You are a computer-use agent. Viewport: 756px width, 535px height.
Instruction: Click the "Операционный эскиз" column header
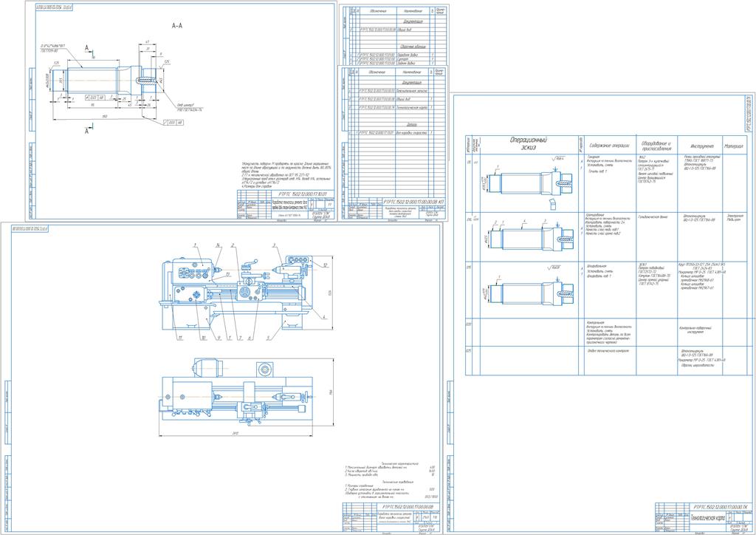pyautogui.click(x=529, y=144)
